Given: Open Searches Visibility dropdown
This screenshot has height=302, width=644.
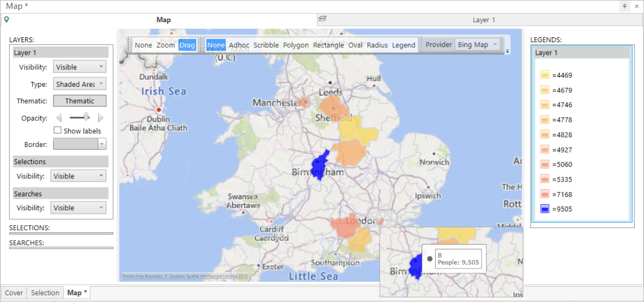Looking at the screenshot, I should [78, 207].
